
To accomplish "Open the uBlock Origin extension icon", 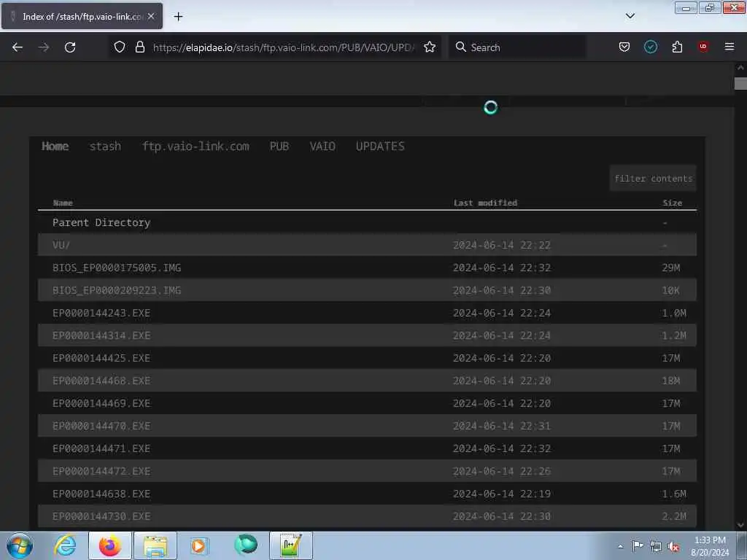I will 703,47.
